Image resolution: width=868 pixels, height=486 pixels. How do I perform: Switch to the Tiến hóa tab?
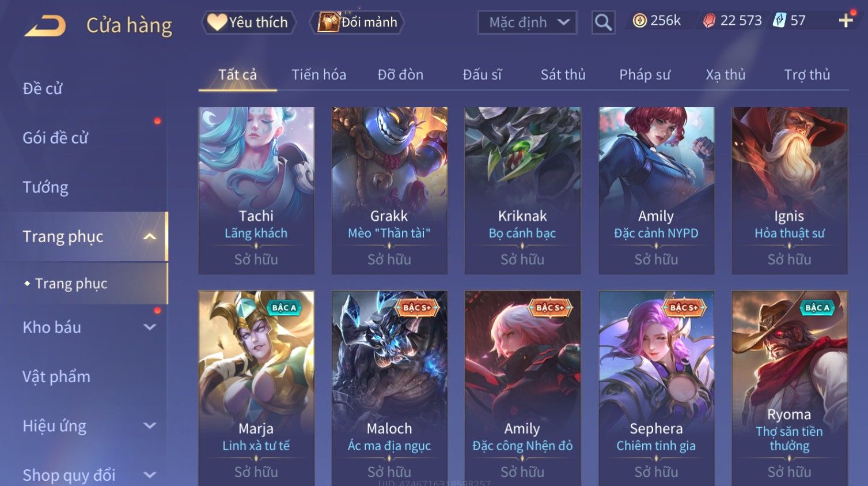[x=319, y=74]
